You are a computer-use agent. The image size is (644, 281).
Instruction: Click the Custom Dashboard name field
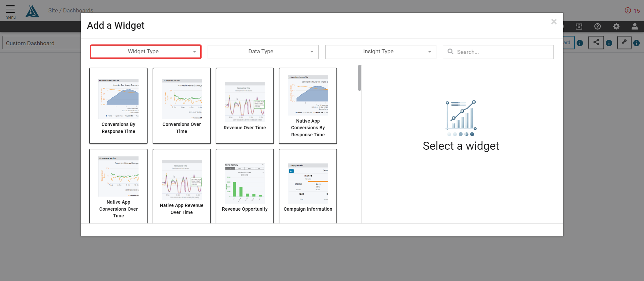(x=42, y=43)
